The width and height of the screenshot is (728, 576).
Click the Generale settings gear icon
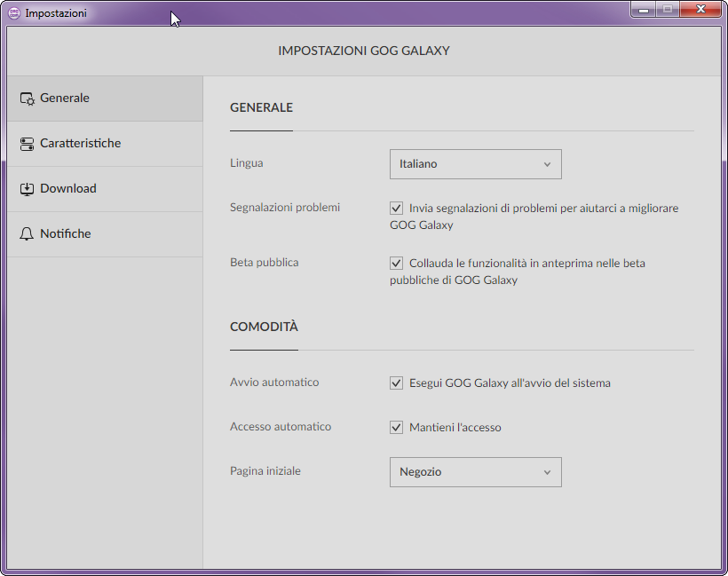(27, 99)
